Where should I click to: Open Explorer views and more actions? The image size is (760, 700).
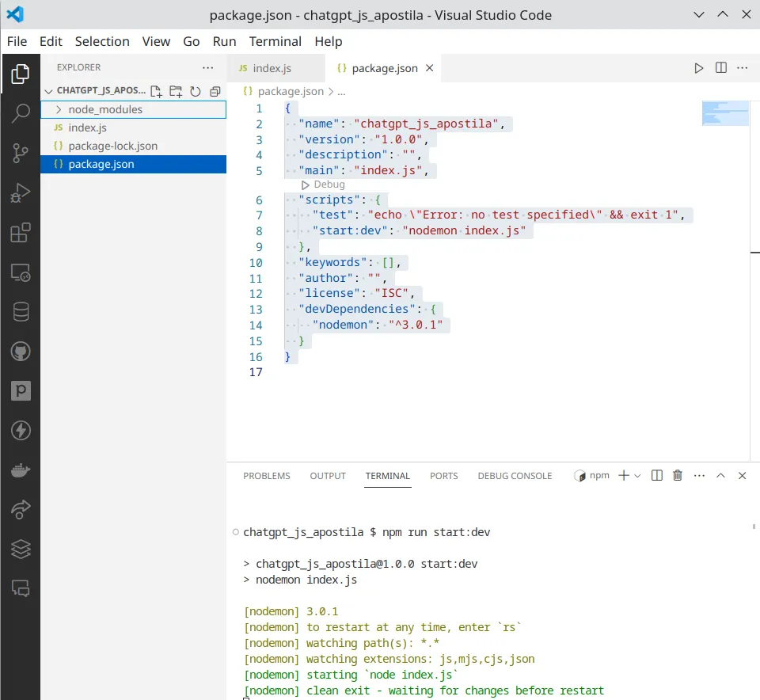point(208,68)
